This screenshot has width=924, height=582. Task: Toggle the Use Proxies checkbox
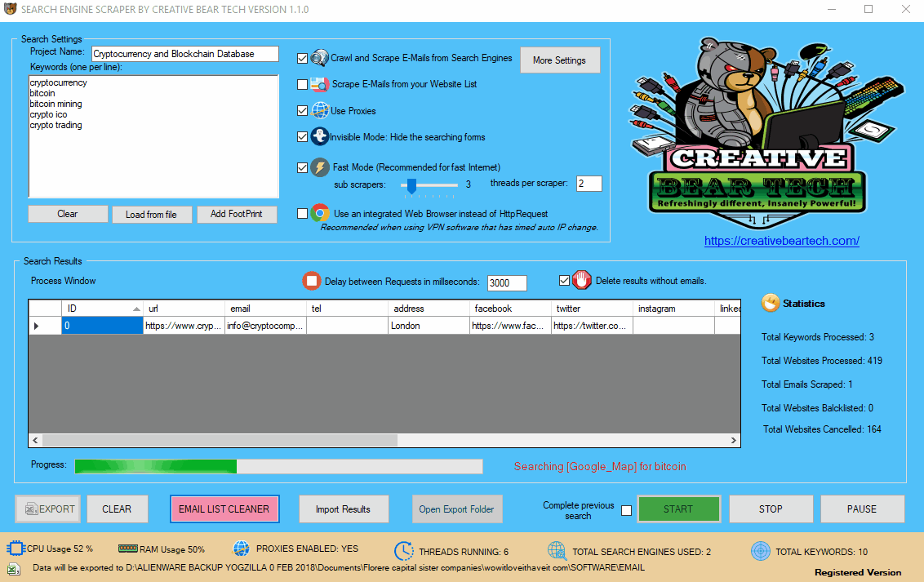pos(302,111)
